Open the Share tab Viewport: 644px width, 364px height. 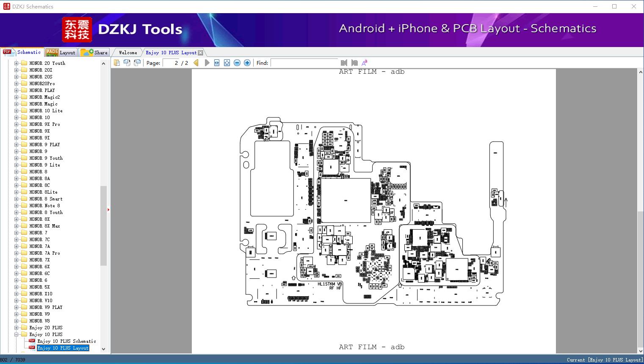94,53
